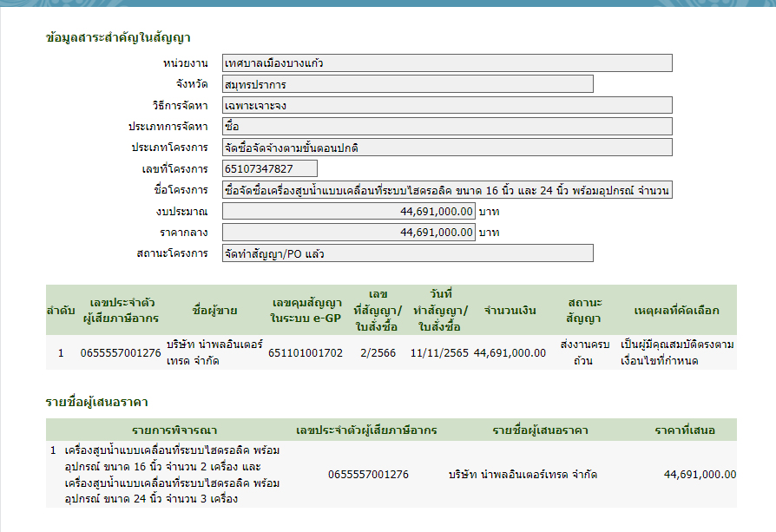
Task: Select contract control number 651101001702
Action: point(306,353)
